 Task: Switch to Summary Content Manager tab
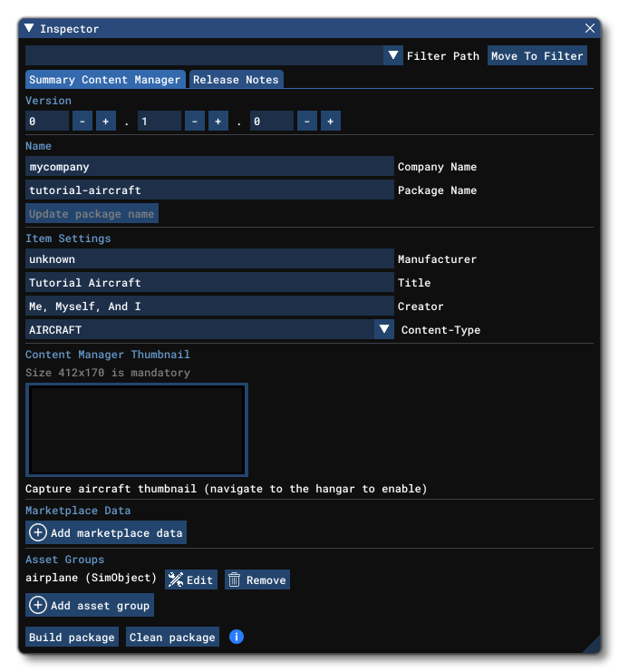(x=105, y=79)
